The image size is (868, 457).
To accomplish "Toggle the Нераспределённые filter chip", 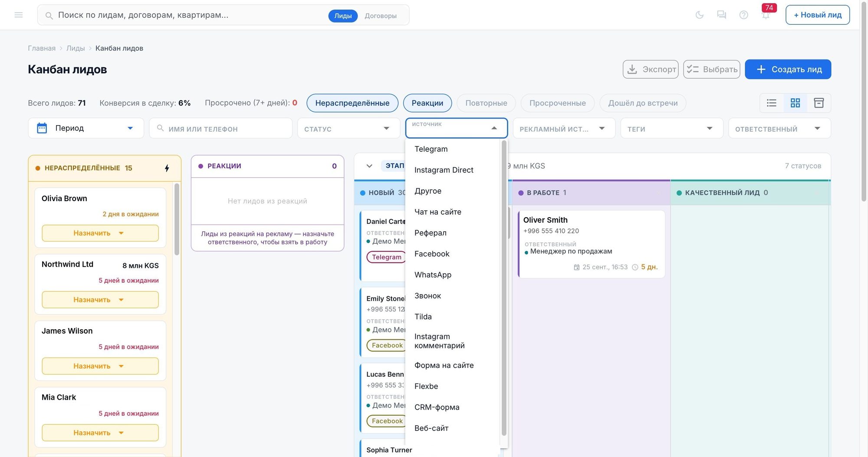I will (352, 103).
